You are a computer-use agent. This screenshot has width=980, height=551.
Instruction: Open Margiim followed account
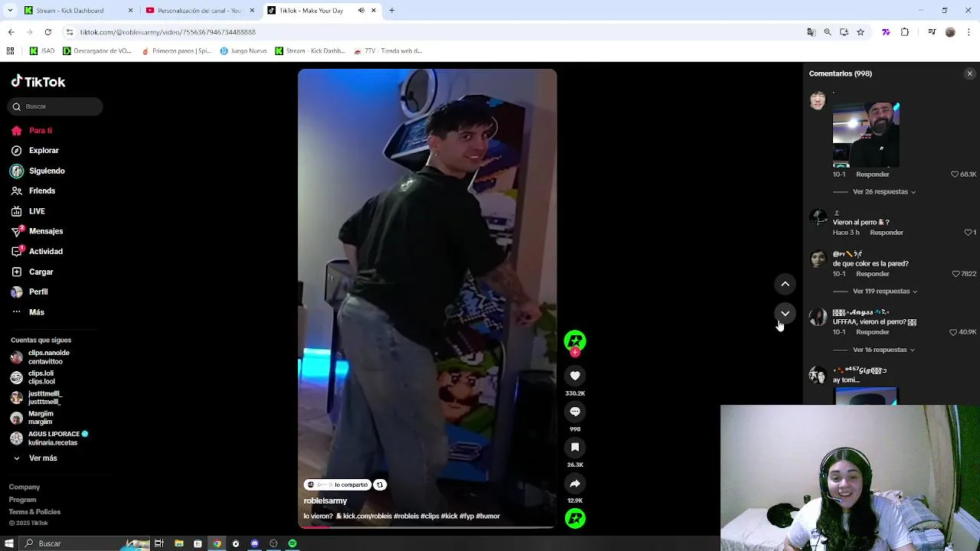pos(32,418)
